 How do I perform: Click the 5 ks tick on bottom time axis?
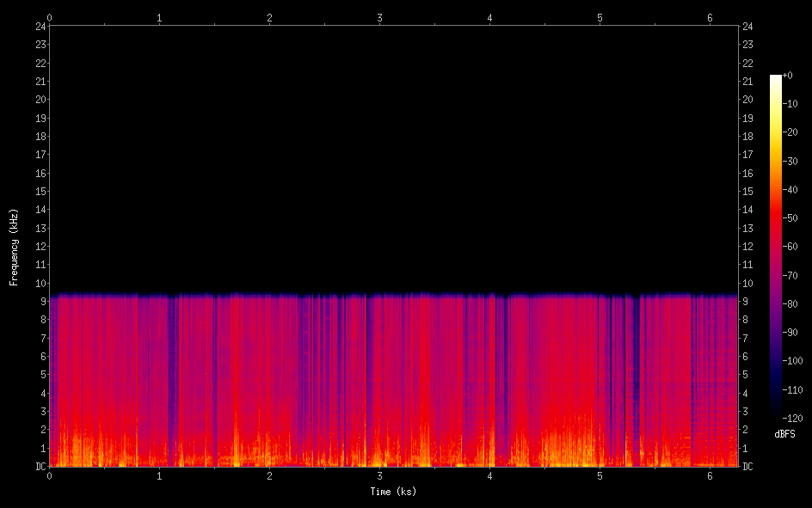(600, 476)
